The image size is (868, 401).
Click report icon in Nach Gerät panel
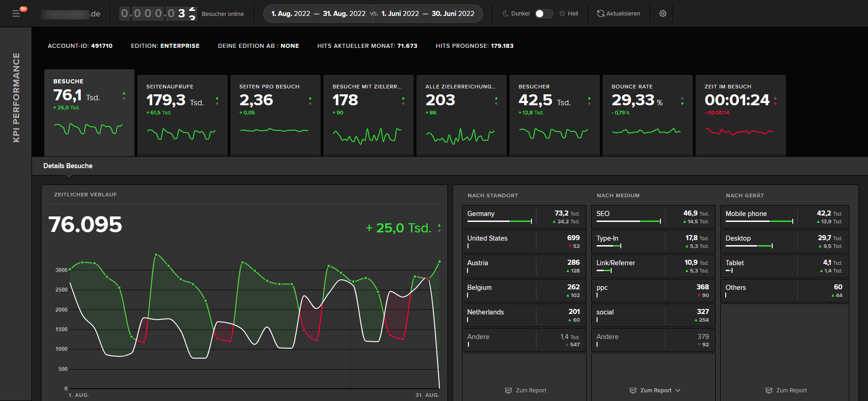(x=769, y=391)
